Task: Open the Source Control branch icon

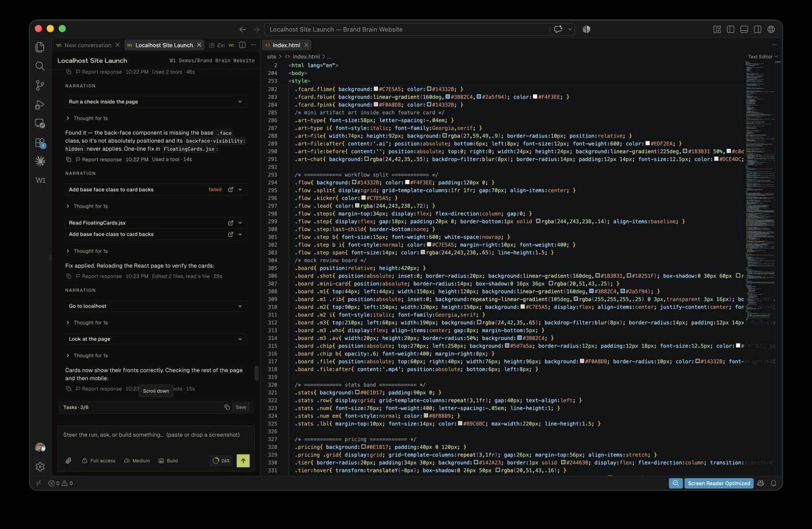Action: 40,85
